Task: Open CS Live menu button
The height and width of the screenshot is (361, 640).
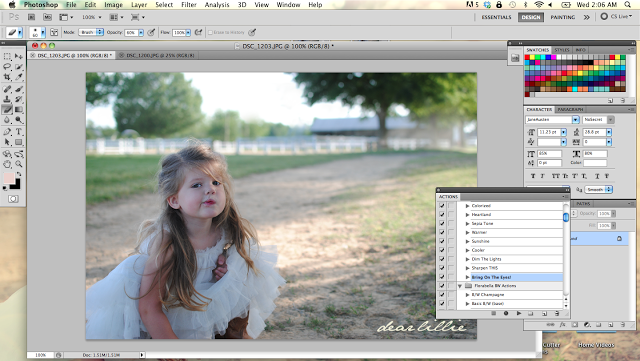Action: click(x=616, y=17)
